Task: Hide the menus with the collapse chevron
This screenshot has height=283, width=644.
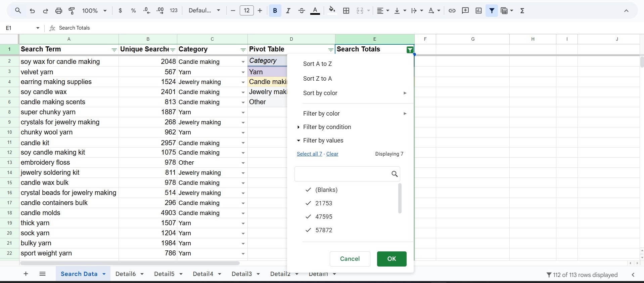Action: [626, 11]
